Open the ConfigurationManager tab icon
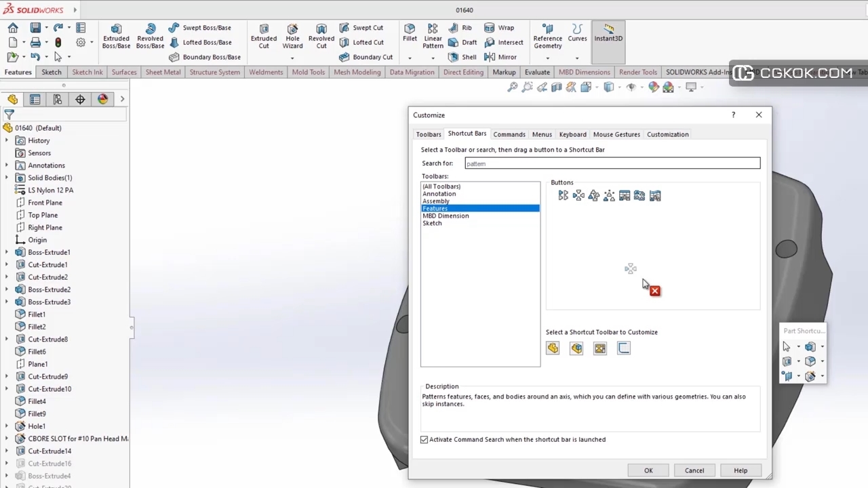This screenshot has width=868, height=488. (58, 100)
